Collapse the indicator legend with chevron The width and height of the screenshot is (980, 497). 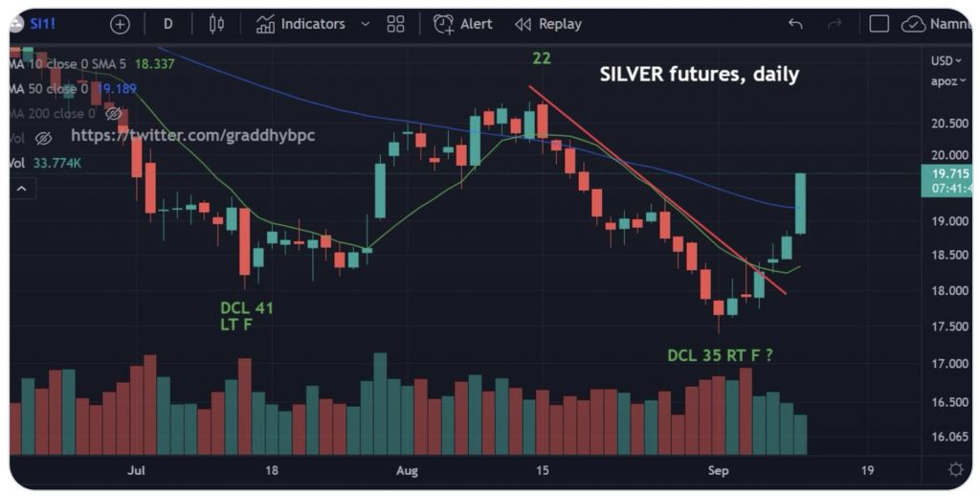(20, 189)
